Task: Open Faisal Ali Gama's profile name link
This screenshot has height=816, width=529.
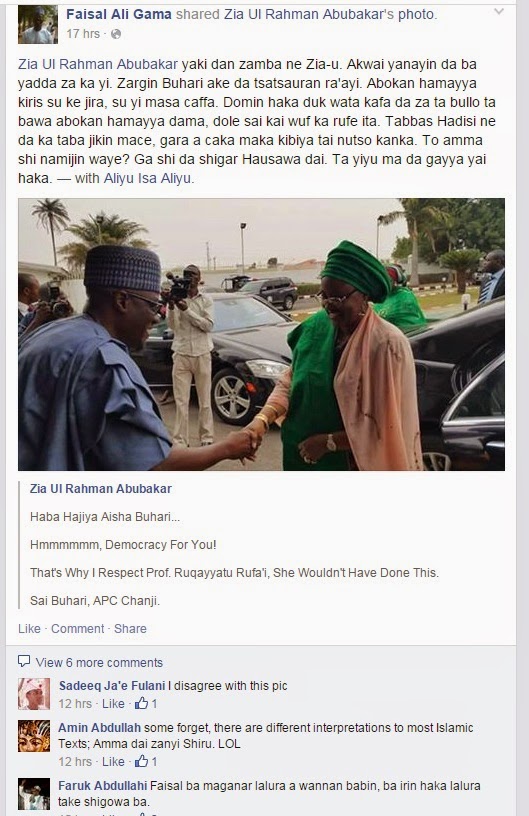Action: [x=119, y=14]
